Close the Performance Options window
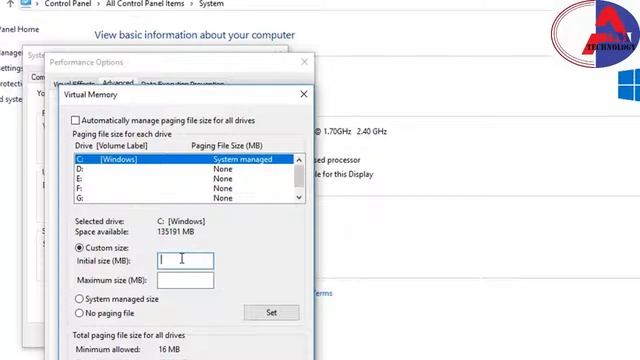The width and height of the screenshot is (640, 360). pyautogui.click(x=304, y=62)
